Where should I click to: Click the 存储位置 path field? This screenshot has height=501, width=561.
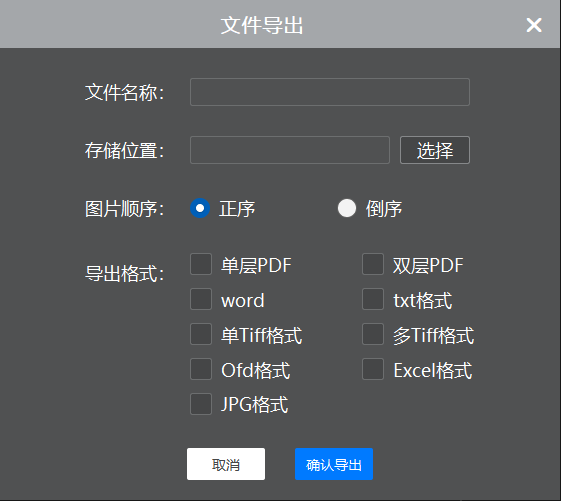coord(289,150)
